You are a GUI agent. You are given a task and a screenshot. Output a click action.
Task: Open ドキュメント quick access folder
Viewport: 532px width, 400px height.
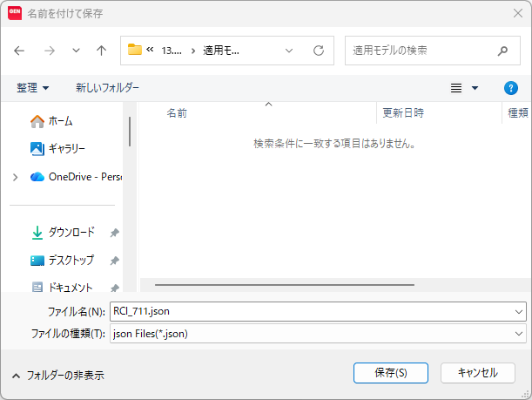[71, 288]
